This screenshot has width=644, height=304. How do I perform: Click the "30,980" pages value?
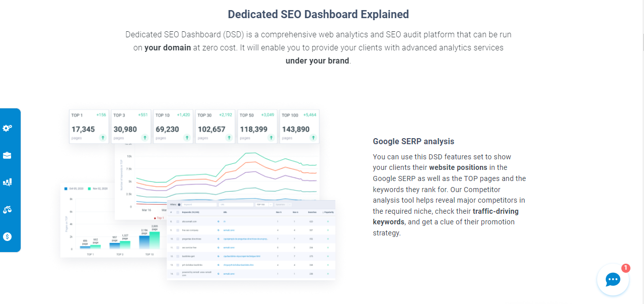tap(125, 130)
